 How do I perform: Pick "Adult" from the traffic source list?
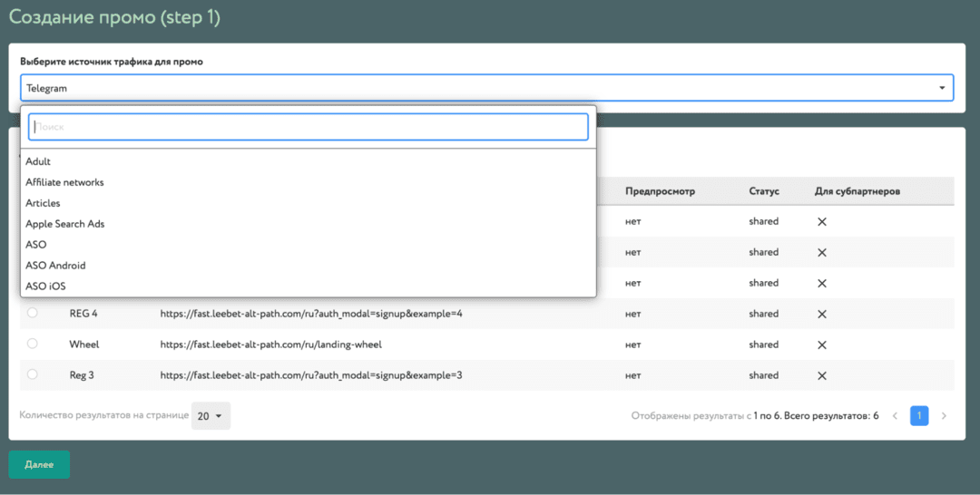click(38, 161)
